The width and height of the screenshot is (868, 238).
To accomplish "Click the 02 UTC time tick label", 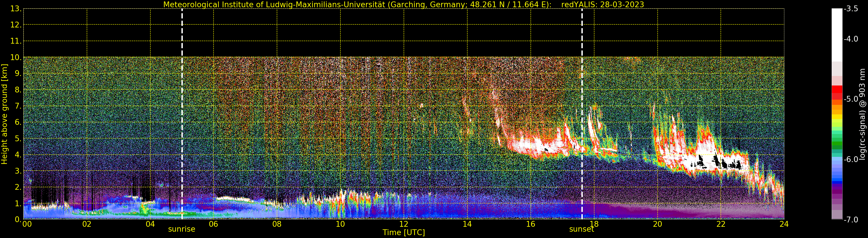I will click(x=87, y=224).
